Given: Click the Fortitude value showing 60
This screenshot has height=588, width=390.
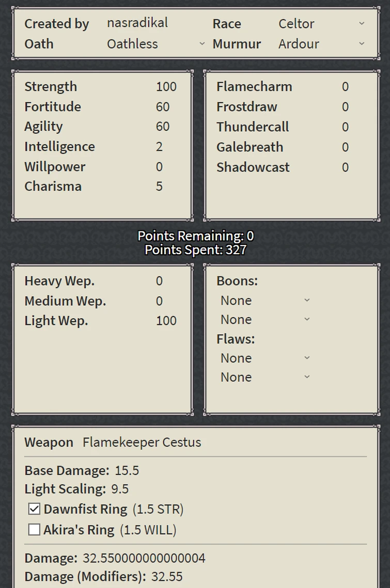Looking at the screenshot, I should [x=162, y=106].
